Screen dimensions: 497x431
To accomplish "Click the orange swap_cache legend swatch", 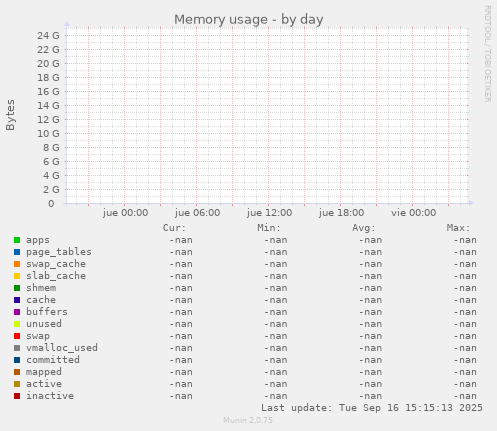I will pos(17,264).
